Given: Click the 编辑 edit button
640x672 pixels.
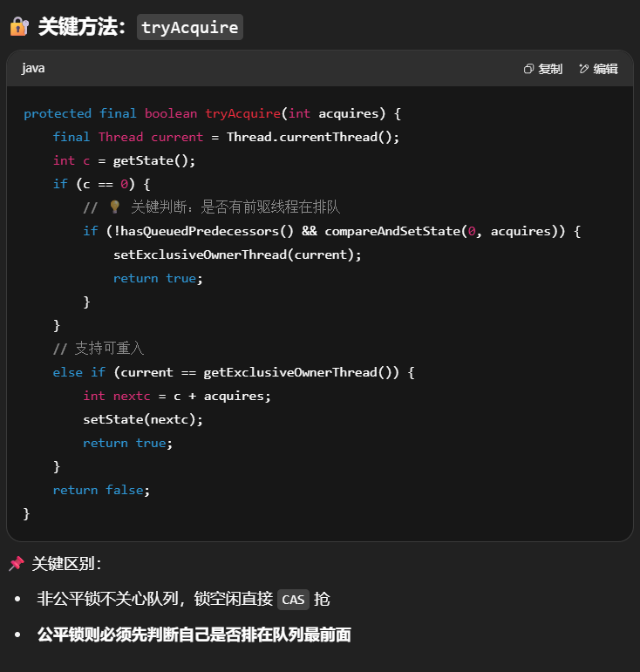Looking at the screenshot, I should coord(598,69).
